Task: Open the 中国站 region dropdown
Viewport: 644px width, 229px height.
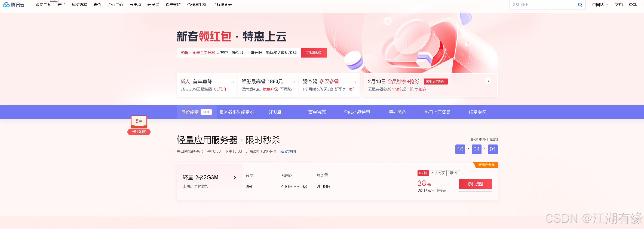Action: point(600,5)
